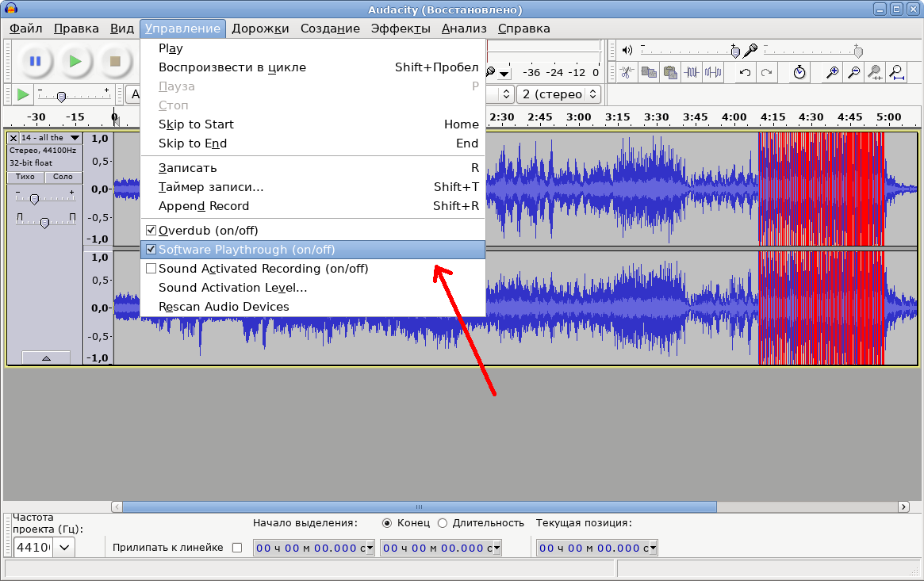
Task: Open the Правка menu
Action: [x=76, y=29]
